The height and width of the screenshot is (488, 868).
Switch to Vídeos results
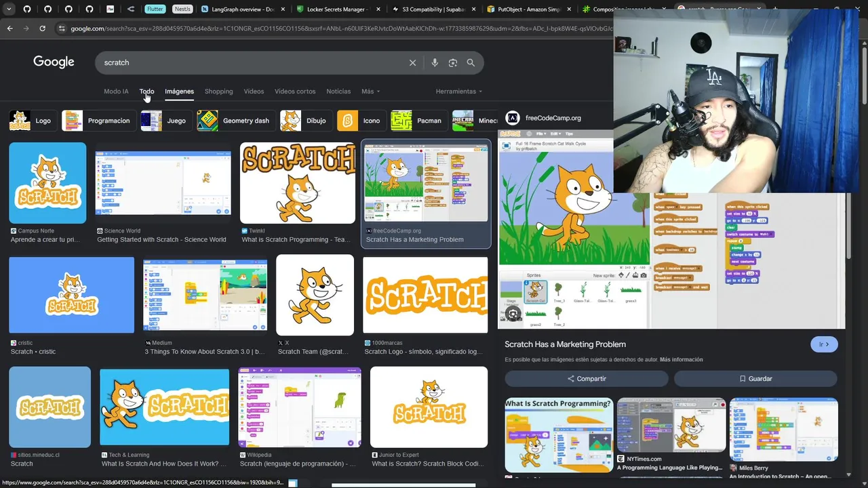254,91
